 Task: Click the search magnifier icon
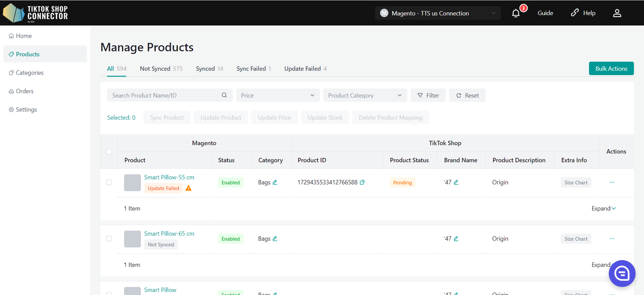pyautogui.click(x=224, y=95)
